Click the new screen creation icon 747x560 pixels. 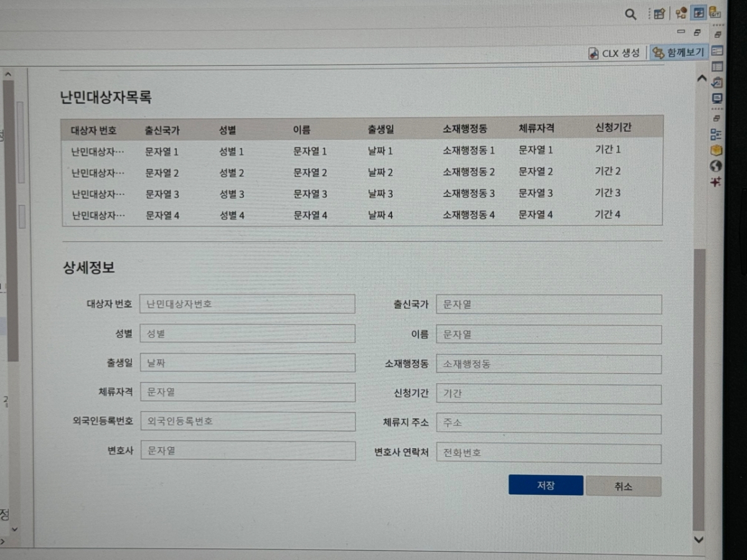pos(659,13)
